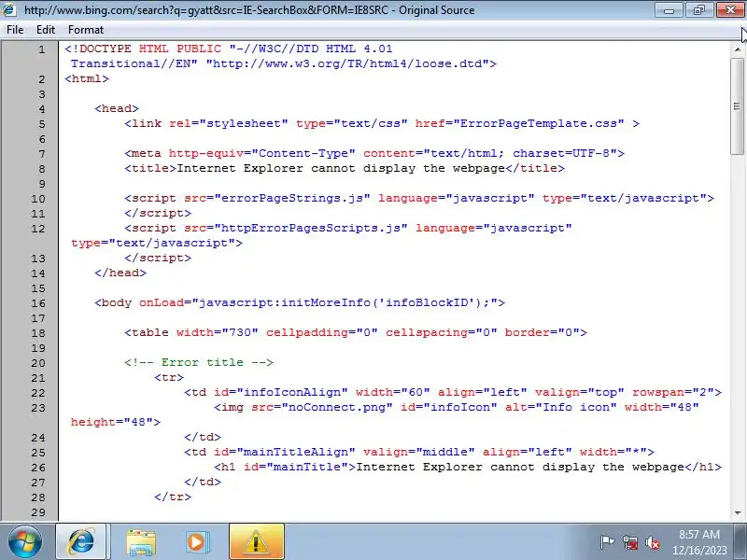Click the date 12/16/2023 in the tray

699,550
